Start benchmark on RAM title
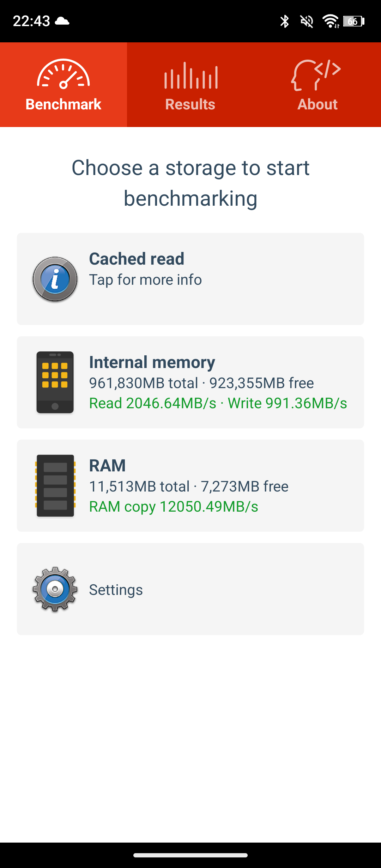This screenshot has width=381, height=868. pos(107,466)
